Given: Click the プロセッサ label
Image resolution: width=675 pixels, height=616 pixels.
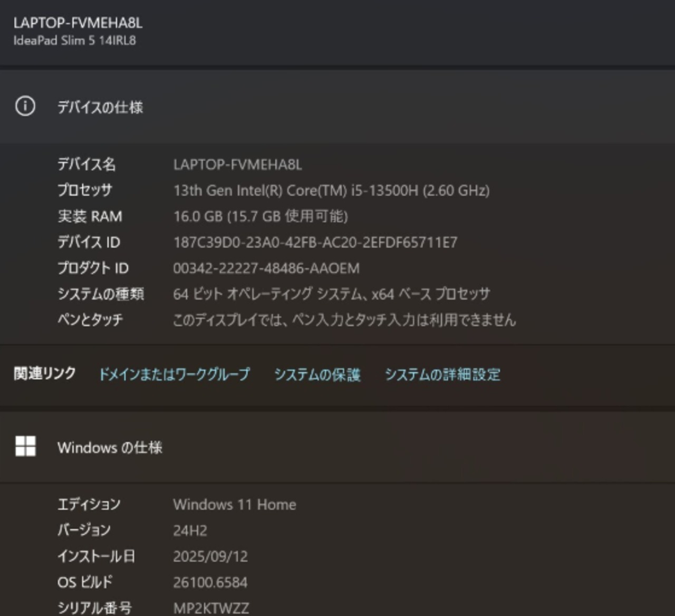Looking at the screenshot, I should tap(85, 190).
